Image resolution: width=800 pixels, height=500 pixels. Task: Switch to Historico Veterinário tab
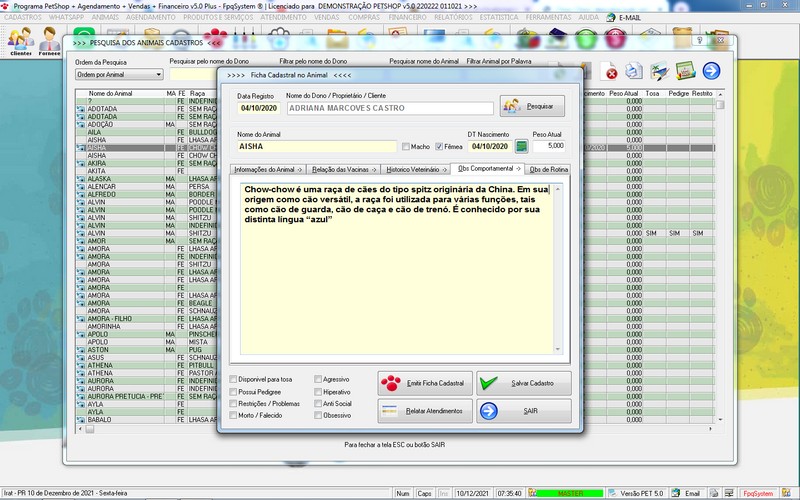416,169
